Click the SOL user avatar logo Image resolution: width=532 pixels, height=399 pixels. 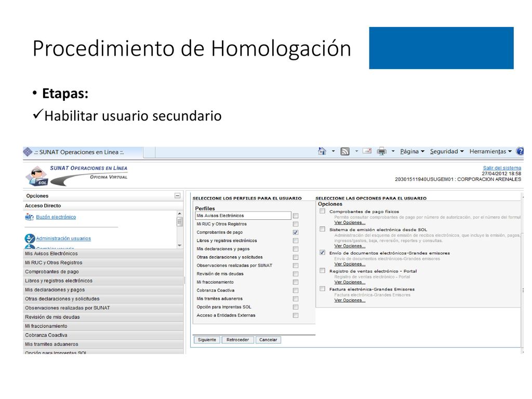point(37,176)
